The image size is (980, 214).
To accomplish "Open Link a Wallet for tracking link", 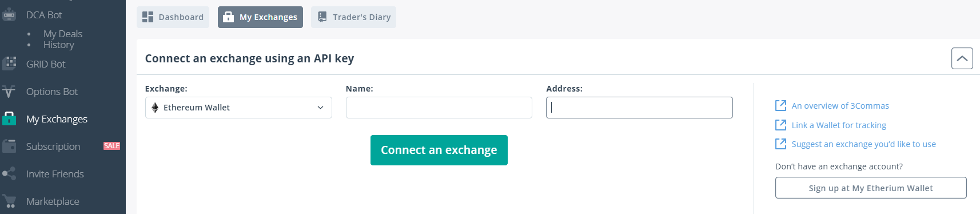I will point(839,125).
